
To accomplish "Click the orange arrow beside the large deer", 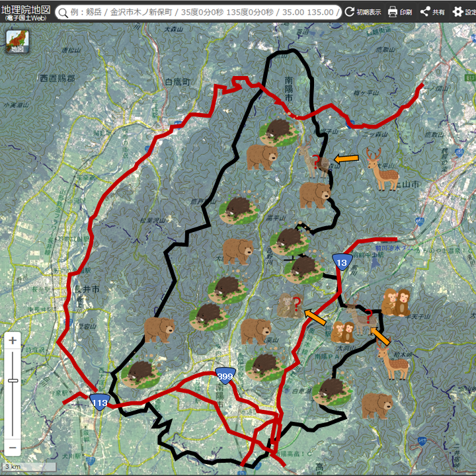I will pos(346,159).
